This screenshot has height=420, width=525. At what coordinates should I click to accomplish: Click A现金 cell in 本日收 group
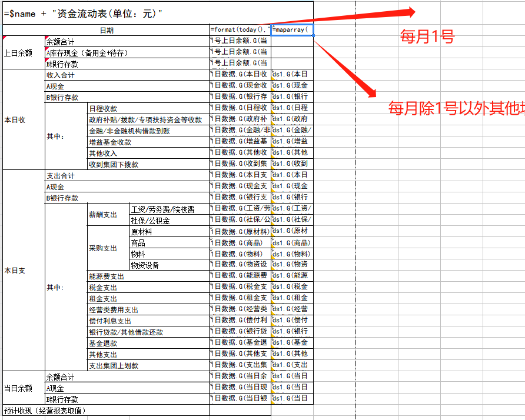point(127,86)
